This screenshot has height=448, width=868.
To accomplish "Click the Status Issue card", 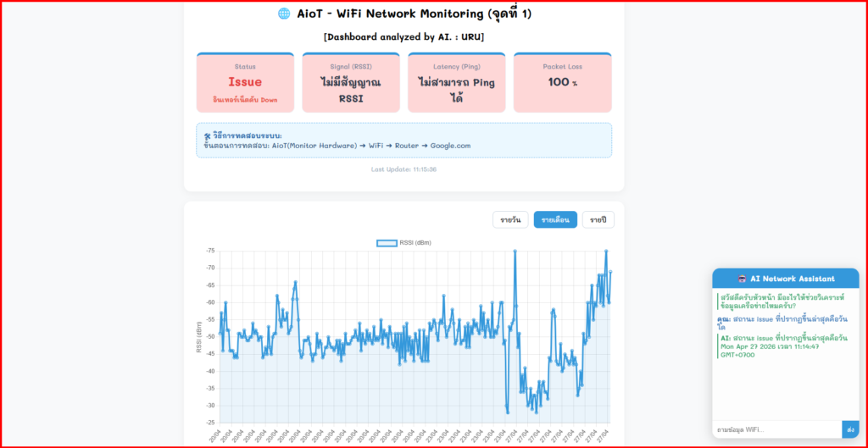I will [x=245, y=82].
